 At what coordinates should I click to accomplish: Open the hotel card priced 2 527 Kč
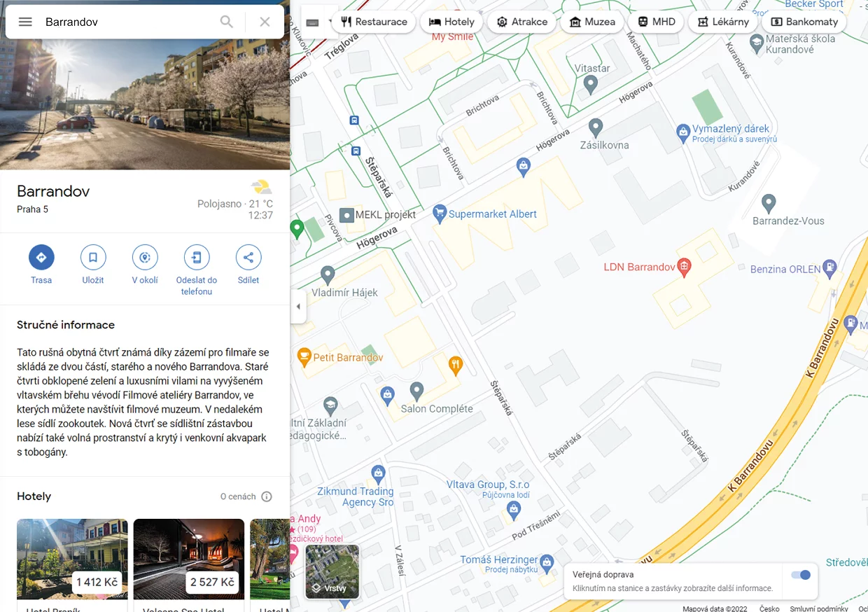189,559
